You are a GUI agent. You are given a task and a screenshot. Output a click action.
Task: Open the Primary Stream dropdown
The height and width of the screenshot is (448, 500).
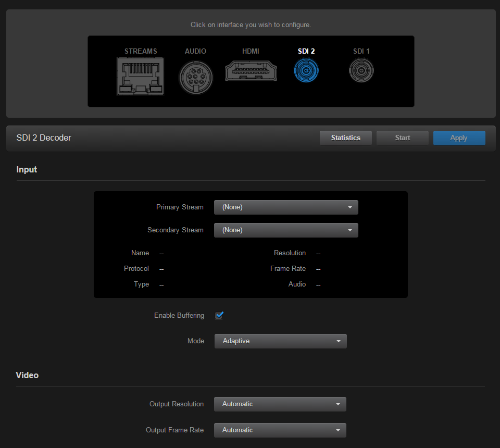coord(285,207)
